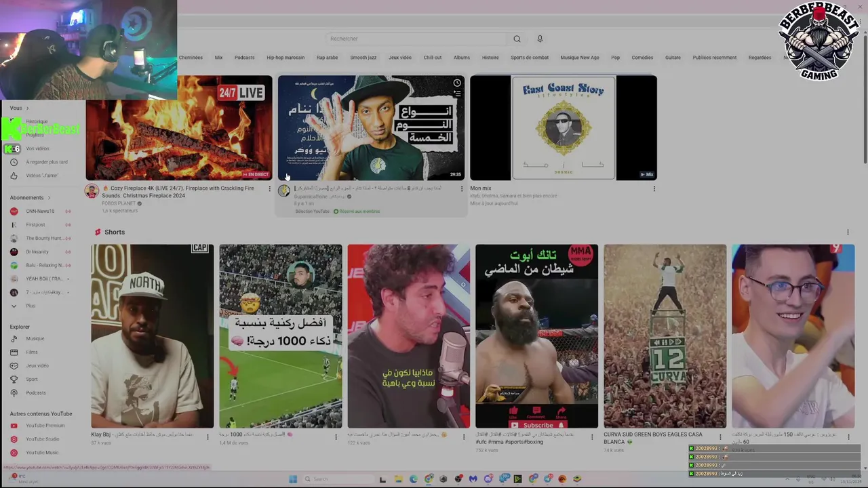Open options menu for Mon mix
Screen dimensions: 868x488
tap(654, 189)
